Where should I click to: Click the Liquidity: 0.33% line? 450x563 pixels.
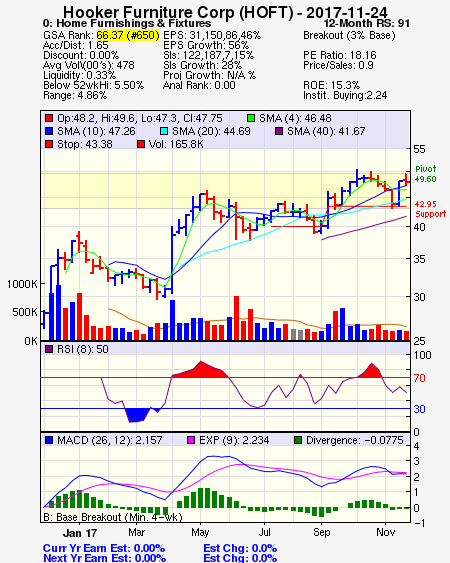(x=79, y=75)
